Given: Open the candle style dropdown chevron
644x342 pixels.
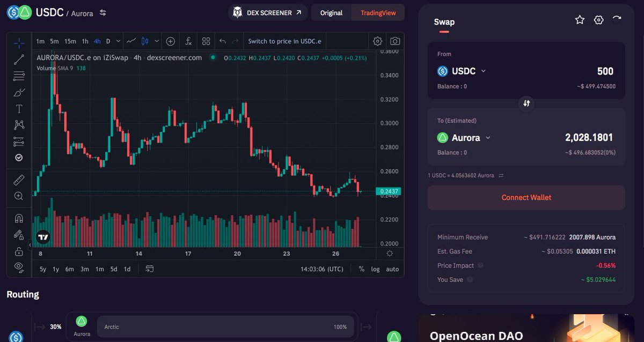Looking at the screenshot, I should 156,41.
